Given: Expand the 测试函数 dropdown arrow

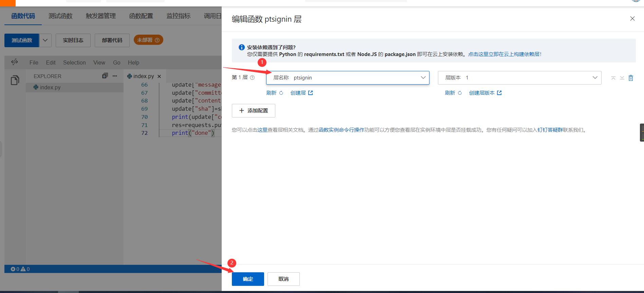Looking at the screenshot, I should (45, 40).
